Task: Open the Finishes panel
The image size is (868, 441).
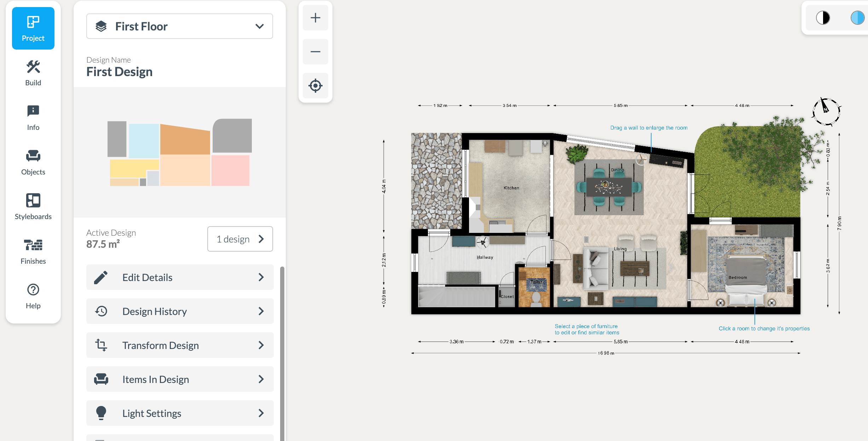Action: [33, 252]
